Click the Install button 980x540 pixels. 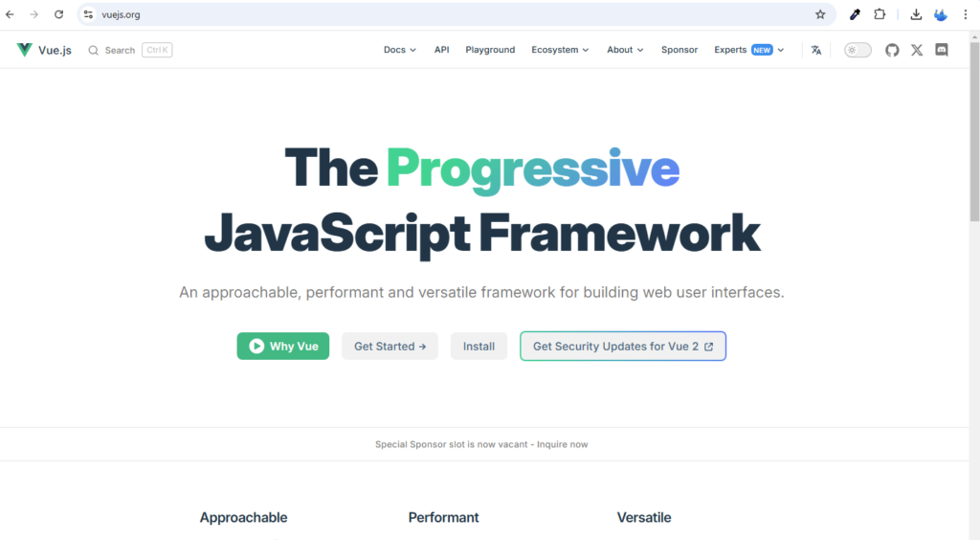[x=479, y=347]
